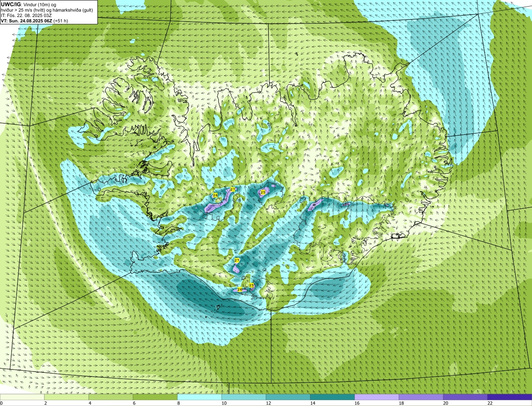This screenshot has height=406, width=532.
Task: Pick the 0–2 m/s palest swatch in the color bar
Action: click(x=22, y=397)
